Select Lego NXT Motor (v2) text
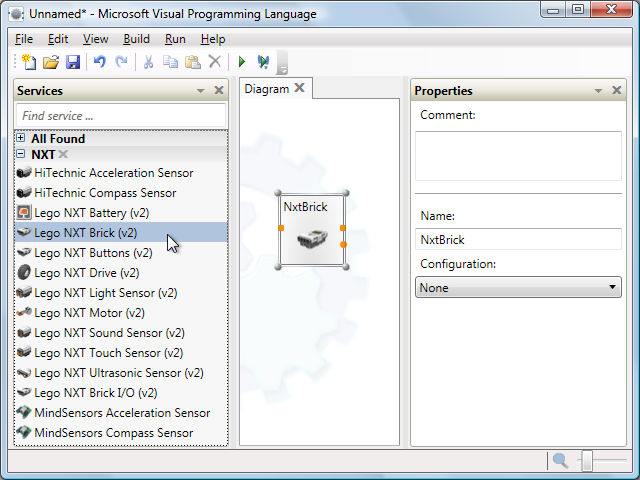 [89, 313]
